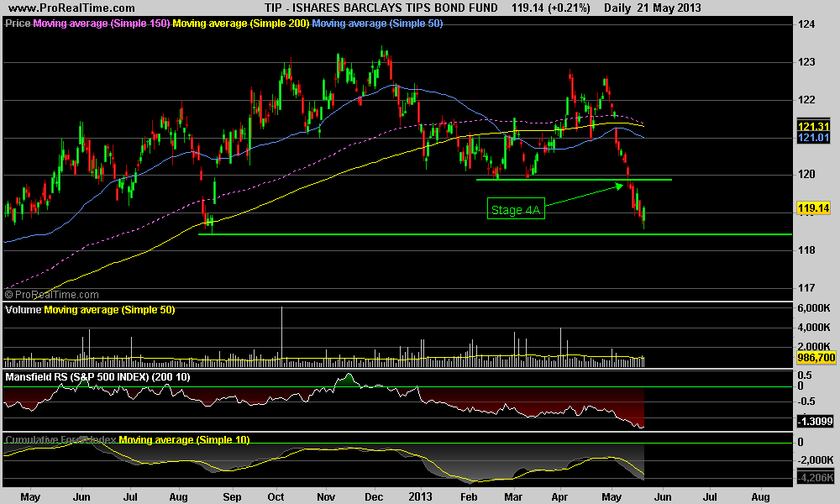
Task: Select Moving average (Simple 200) legend label
Action: pyautogui.click(x=241, y=24)
